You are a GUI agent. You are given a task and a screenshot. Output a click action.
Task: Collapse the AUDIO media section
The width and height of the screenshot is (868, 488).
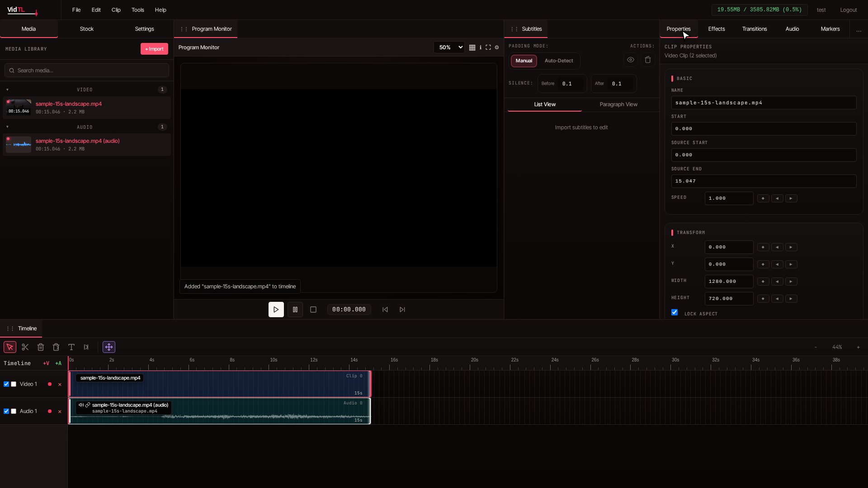(7, 127)
